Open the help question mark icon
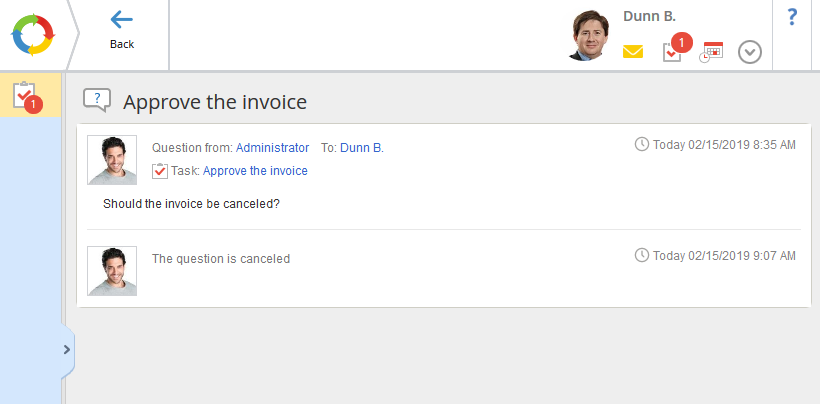The width and height of the screenshot is (820, 404). pos(792,17)
